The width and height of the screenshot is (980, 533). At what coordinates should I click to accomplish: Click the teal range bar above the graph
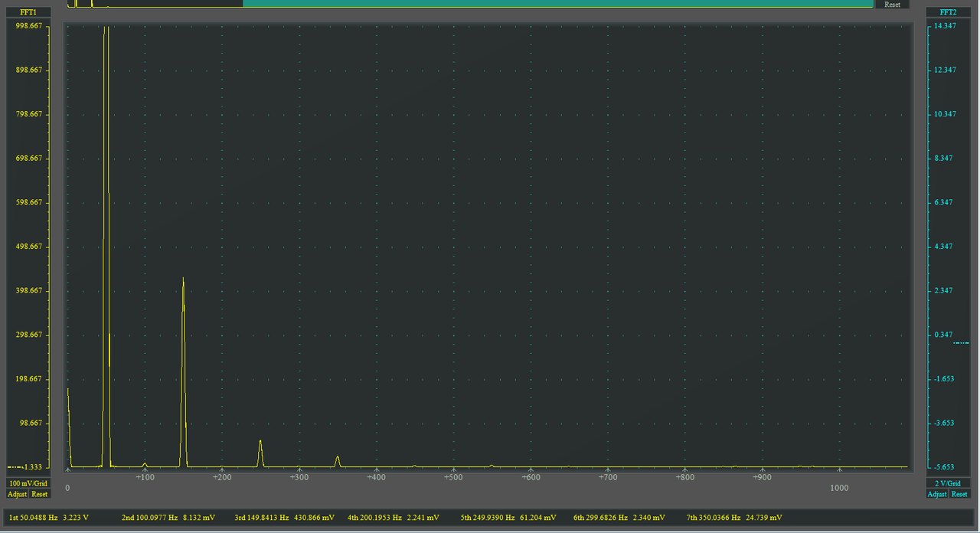(557, 3)
